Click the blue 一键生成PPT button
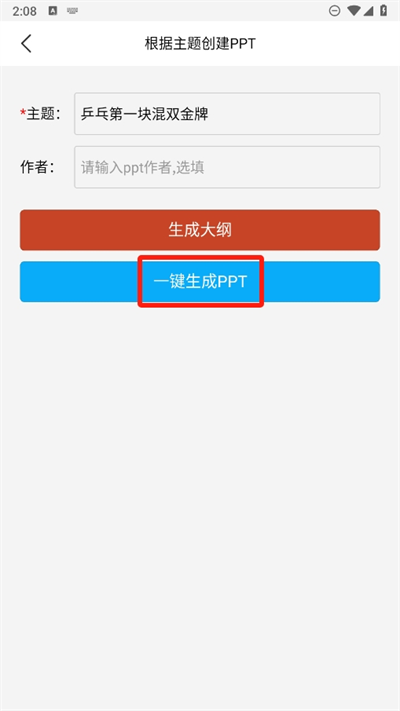This screenshot has height=711, width=400. 200,282
